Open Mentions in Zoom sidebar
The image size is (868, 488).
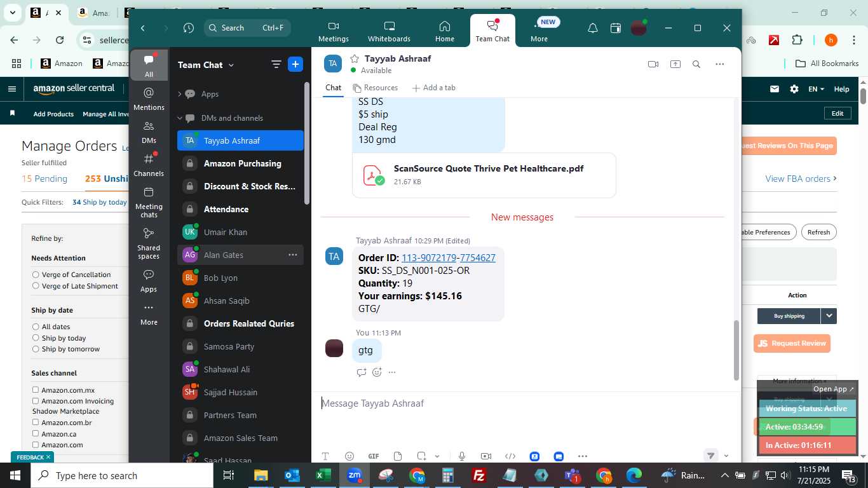coord(149,100)
